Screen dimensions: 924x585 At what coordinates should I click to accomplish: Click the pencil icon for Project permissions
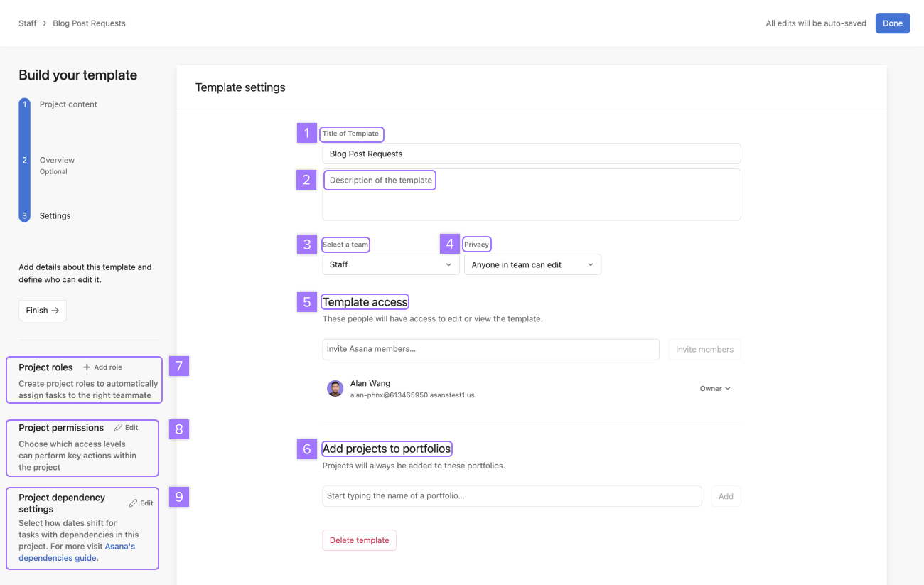pos(118,428)
